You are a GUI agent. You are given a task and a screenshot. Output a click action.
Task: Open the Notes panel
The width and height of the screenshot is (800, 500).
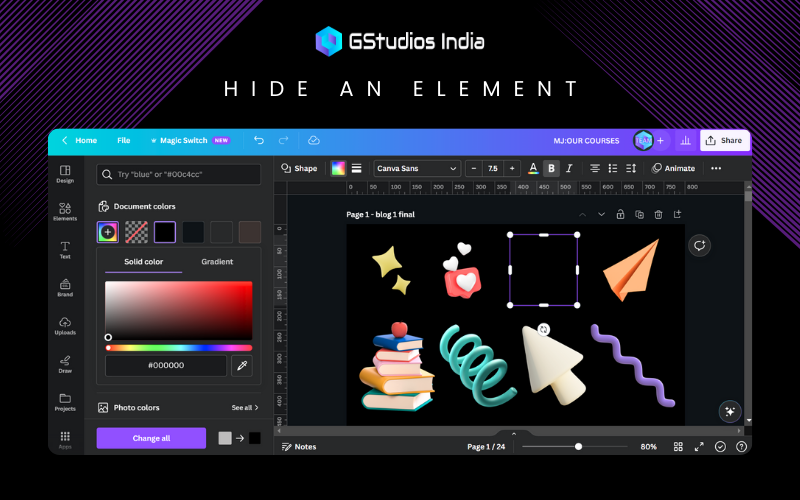coord(299,446)
